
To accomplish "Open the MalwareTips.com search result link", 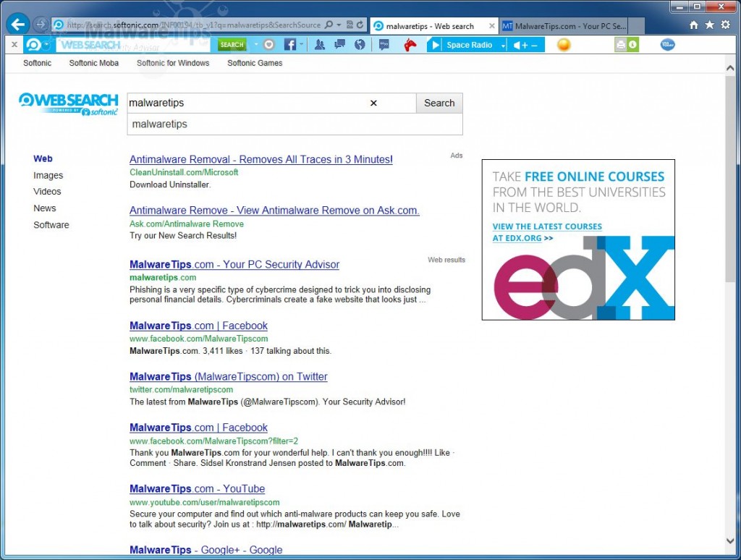I will [x=234, y=264].
